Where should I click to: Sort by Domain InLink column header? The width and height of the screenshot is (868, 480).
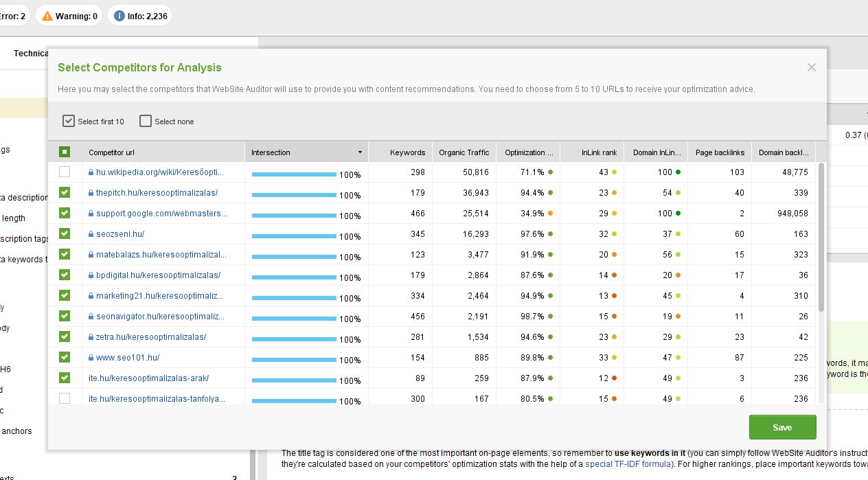coord(656,152)
